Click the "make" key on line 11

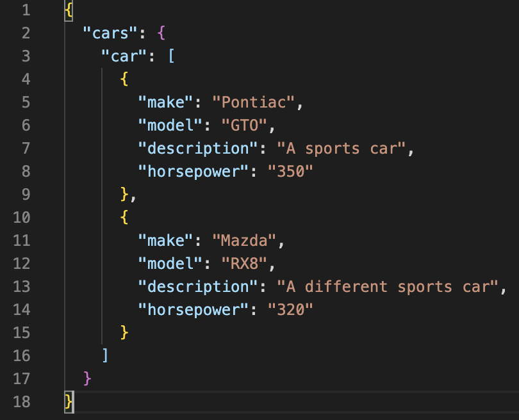tap(165, 241)
